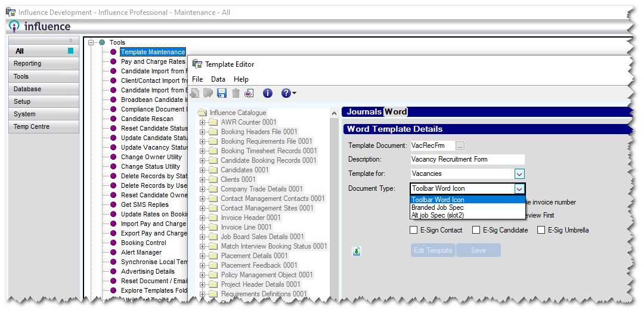Select Advertising Details tree item
Image resolution: width=644 pixels, height=313 pixels.
pos(148,271)
